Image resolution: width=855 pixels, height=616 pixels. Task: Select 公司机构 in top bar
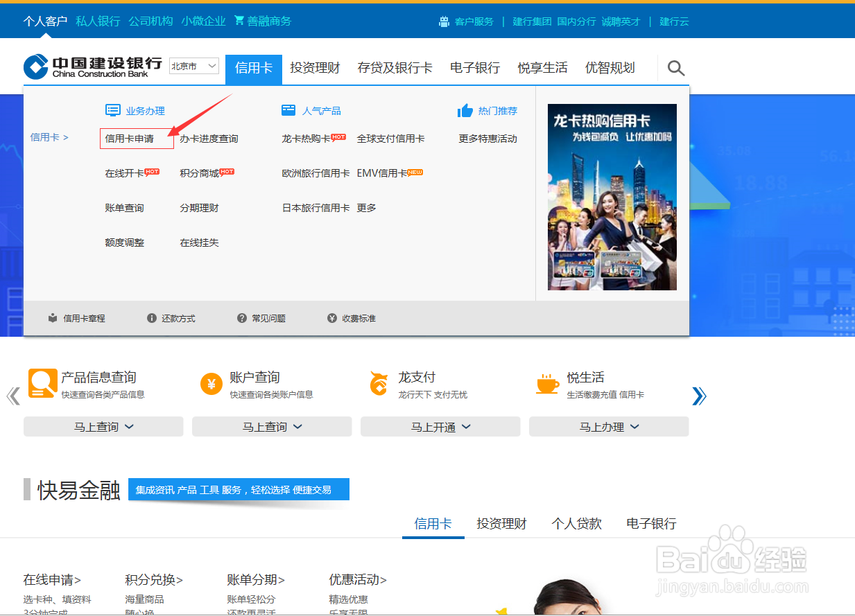[x=150, y=21]
